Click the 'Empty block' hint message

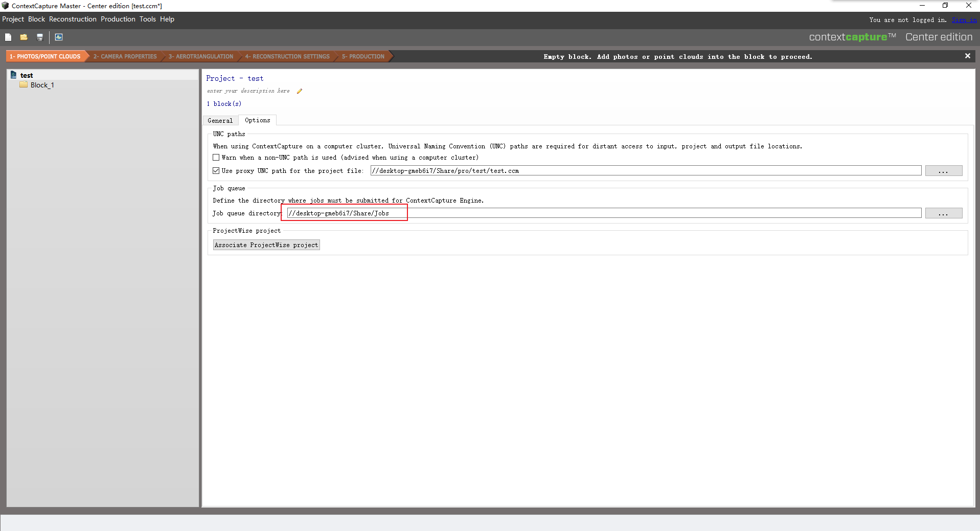(678, 57)
